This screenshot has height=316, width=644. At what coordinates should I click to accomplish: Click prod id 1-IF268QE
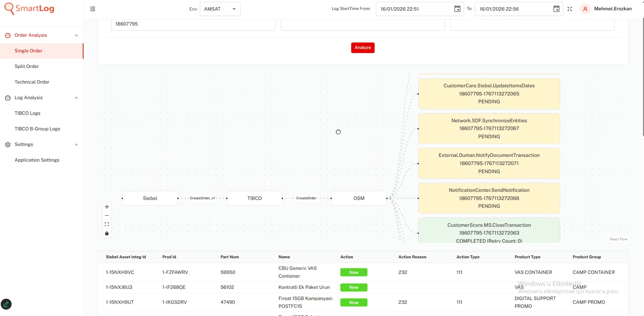coord(174,288)
